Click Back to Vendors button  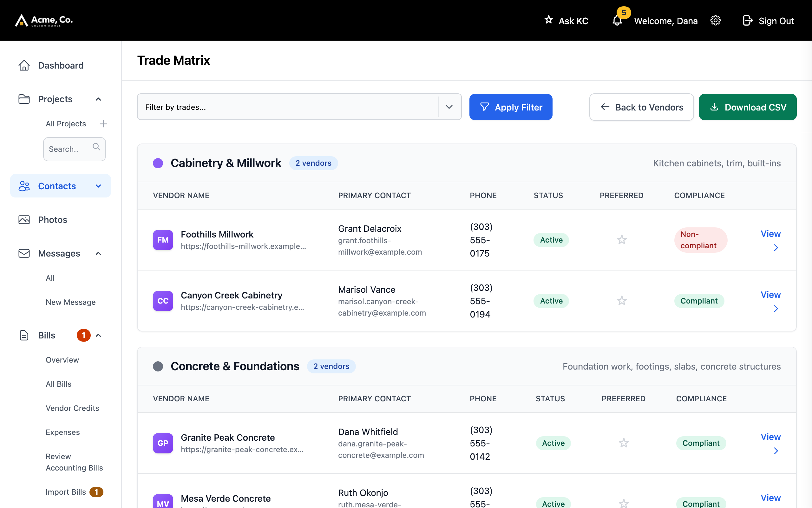pyautogui.click(x=642, y=107)
